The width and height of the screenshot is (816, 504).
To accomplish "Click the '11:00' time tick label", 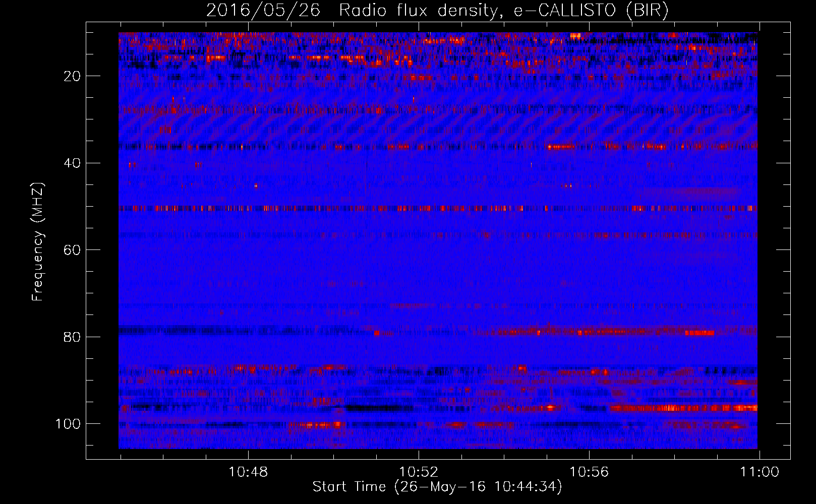I will pos(760,472).
